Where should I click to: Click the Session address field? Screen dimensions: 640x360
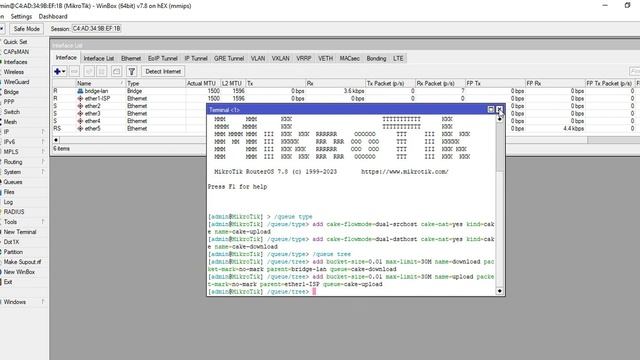[97, 29]
